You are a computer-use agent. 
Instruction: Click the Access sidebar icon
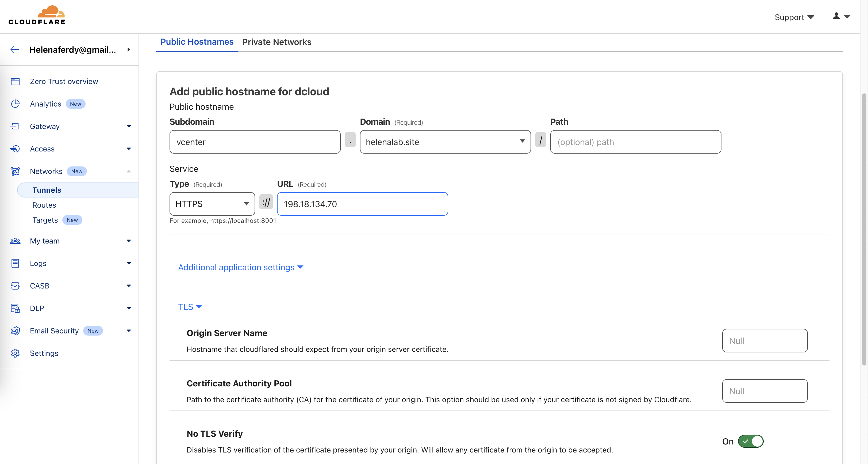[x=15, y=149]
